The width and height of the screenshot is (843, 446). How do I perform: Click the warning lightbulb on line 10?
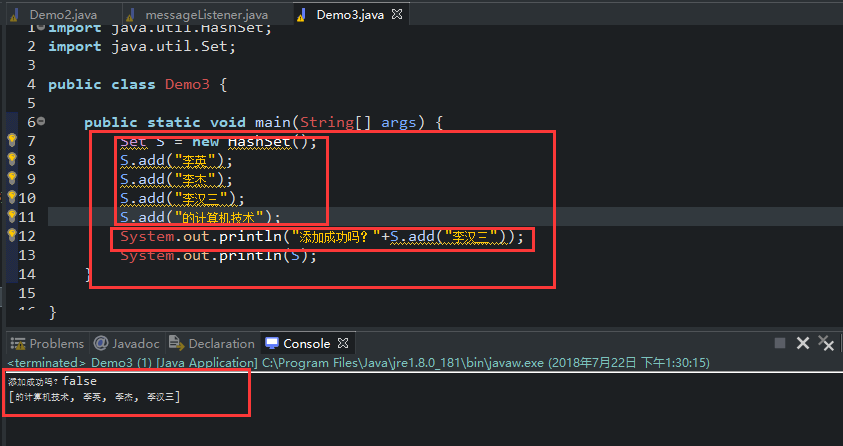(x=12, y=197)
